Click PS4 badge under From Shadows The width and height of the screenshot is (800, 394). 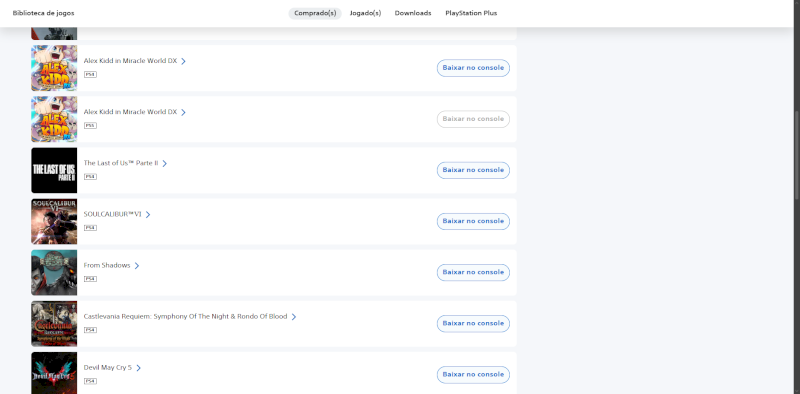click(90, 279)
